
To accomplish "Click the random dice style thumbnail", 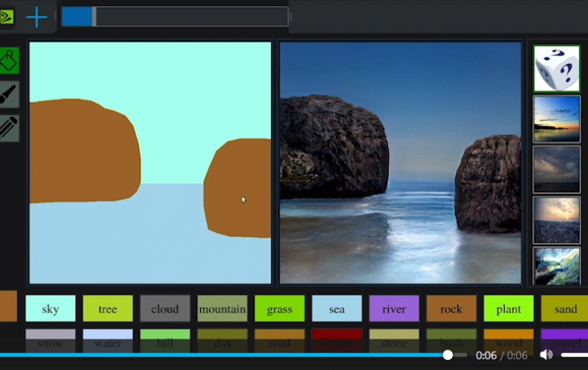I will [557, 69].
